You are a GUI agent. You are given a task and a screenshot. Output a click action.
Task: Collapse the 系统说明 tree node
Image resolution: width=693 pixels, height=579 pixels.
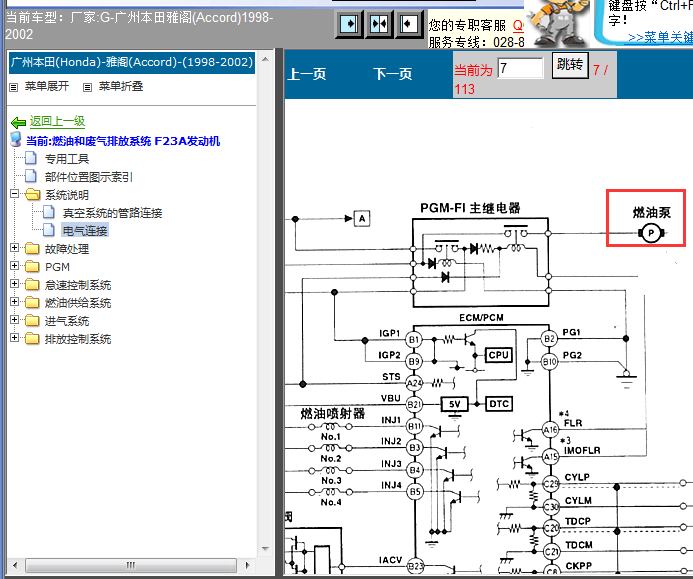coord(15,194)
